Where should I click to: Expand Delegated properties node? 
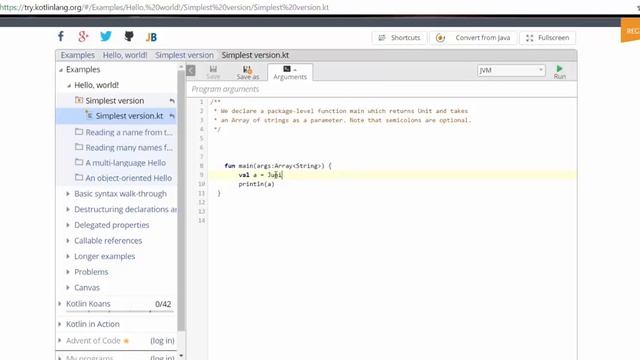click(68, 225)
